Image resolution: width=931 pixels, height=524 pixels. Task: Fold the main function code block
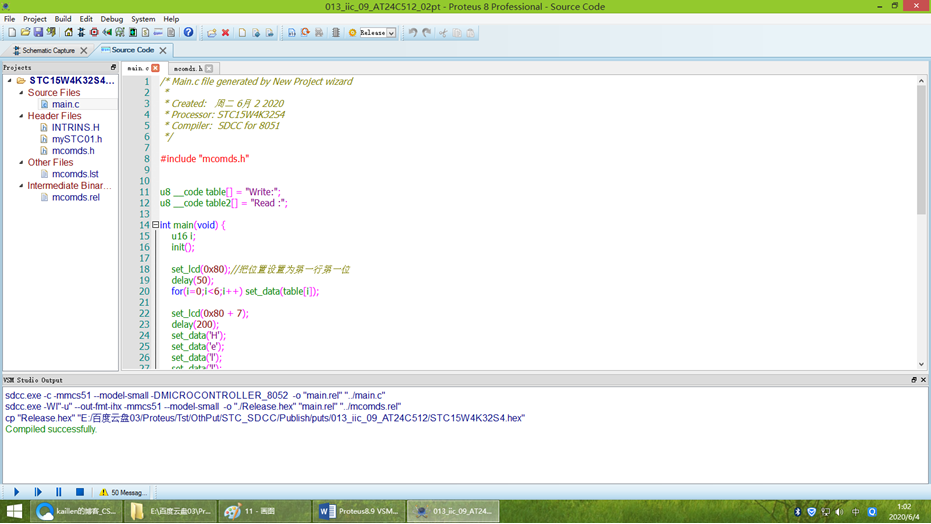click(155, 225)
